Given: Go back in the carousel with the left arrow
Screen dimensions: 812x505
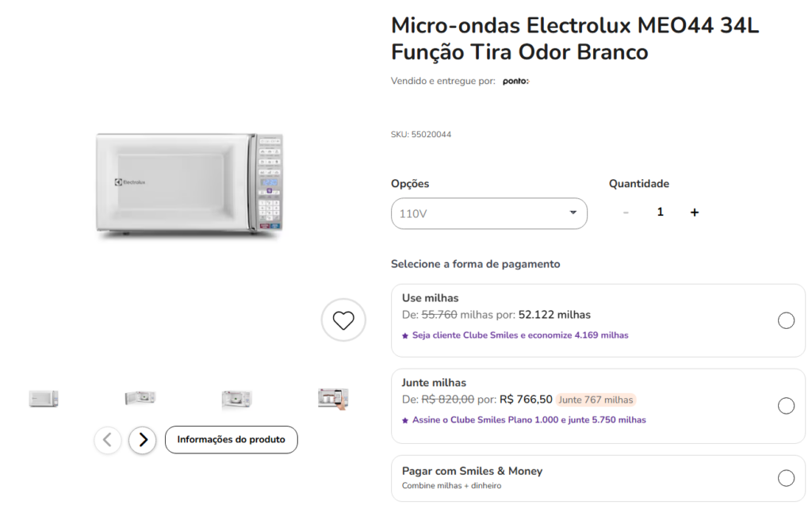Looking at the screenshot, I should click(x=108, y=440).
